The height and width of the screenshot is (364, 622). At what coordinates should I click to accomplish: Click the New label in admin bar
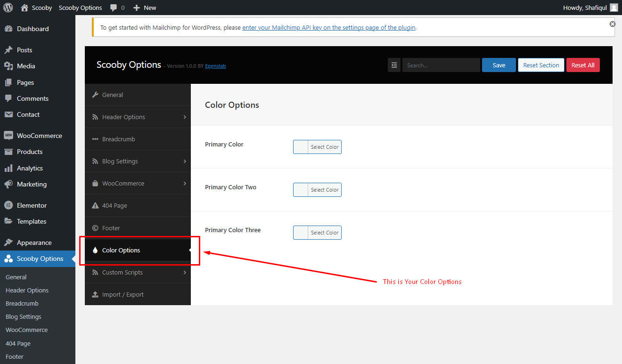click(150, 8)
